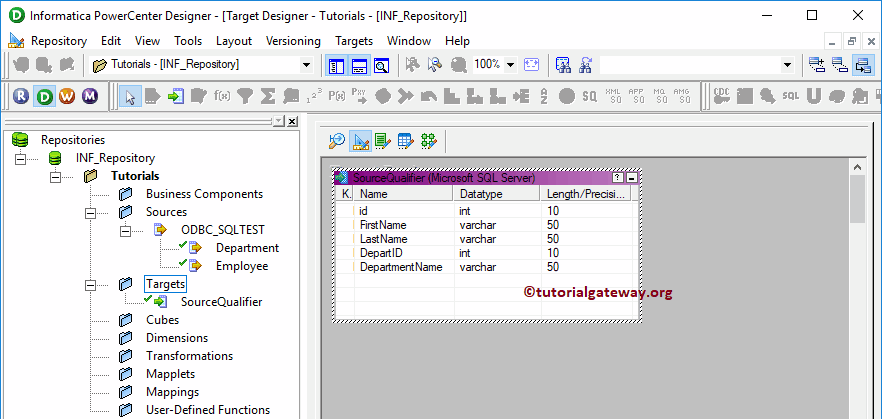
Task: Click the Mapplet Designer tool icon
Action: pyautogui.click(x=405, y=141)
